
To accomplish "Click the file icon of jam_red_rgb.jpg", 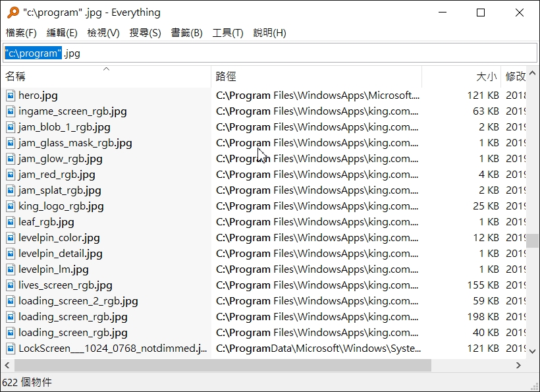I will [11, 175].
